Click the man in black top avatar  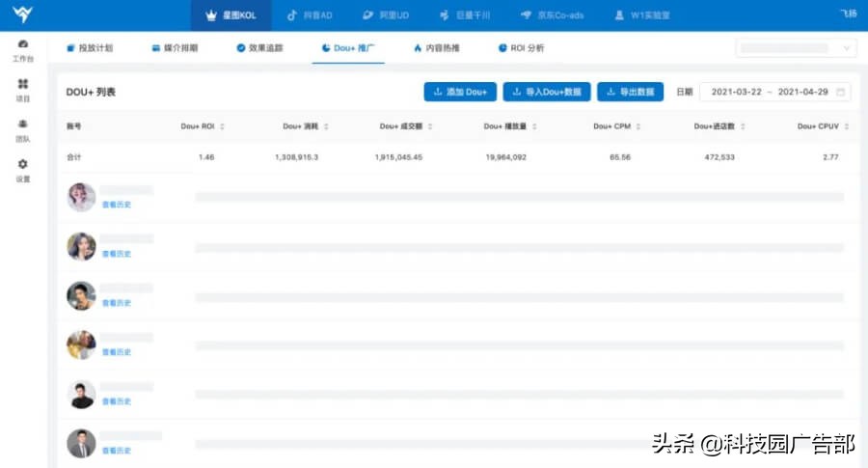pos(81,395)
